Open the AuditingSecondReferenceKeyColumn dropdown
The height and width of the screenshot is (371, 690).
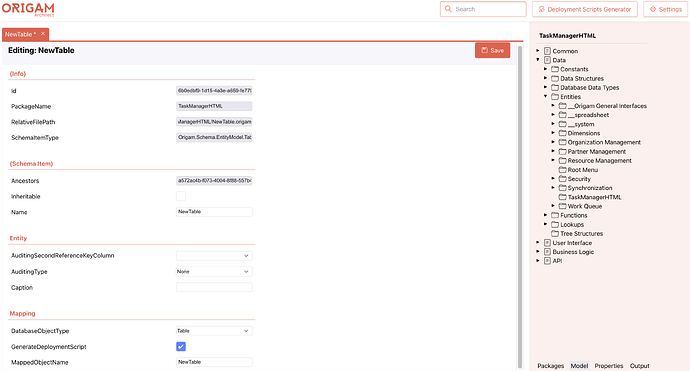pos(214,256)
